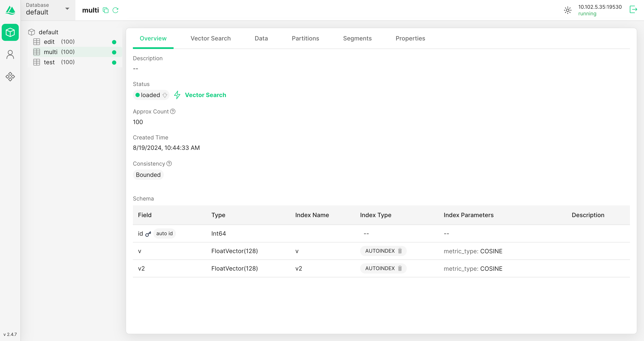Click the created time 8/19/2024, 10:44:33 AM
This screenshot has width=644, height=341.
pyautogui.click(x=166, y=148)
